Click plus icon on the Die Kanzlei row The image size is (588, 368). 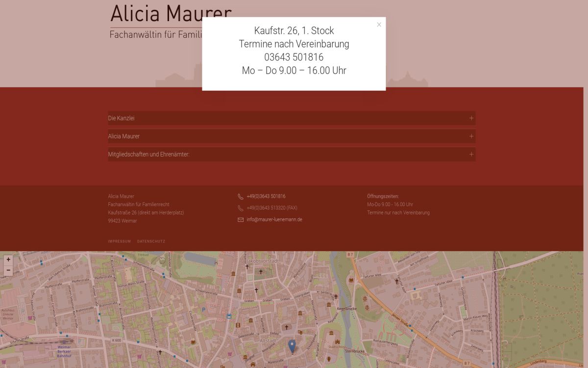tap(471, 118)
